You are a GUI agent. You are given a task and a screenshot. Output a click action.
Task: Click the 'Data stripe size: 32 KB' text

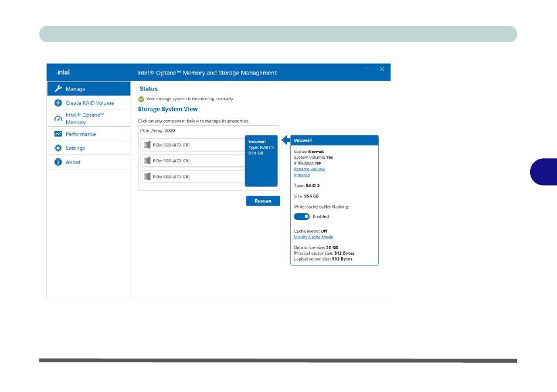(316, 247)
